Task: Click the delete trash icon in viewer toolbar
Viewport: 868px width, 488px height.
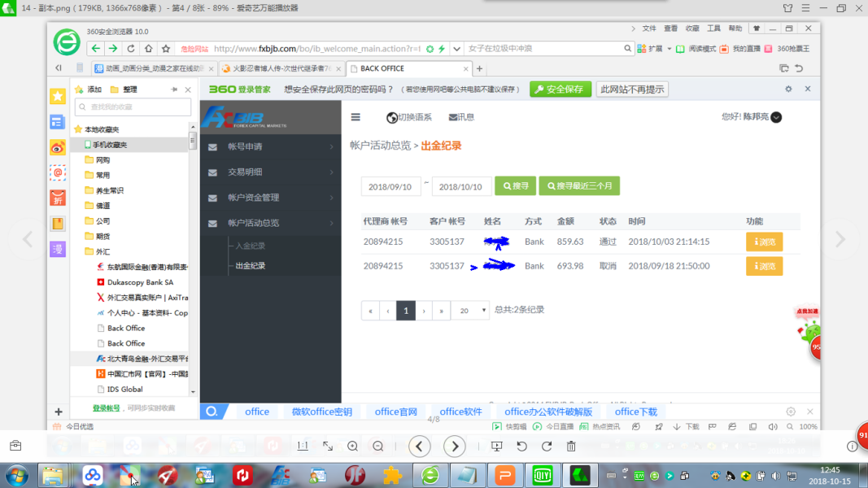Action: pyautogui.click(x=571, y=446)
